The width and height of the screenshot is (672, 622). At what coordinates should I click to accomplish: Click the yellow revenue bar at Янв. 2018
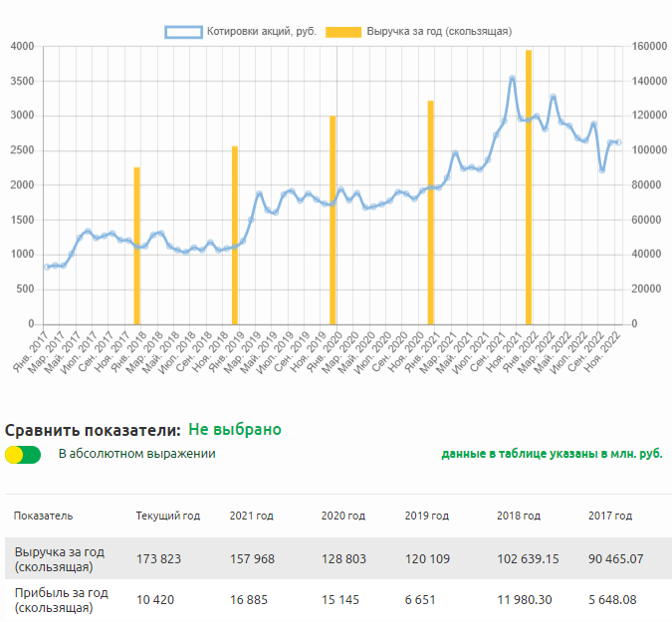pyautogui.click(x=137, y=245)
